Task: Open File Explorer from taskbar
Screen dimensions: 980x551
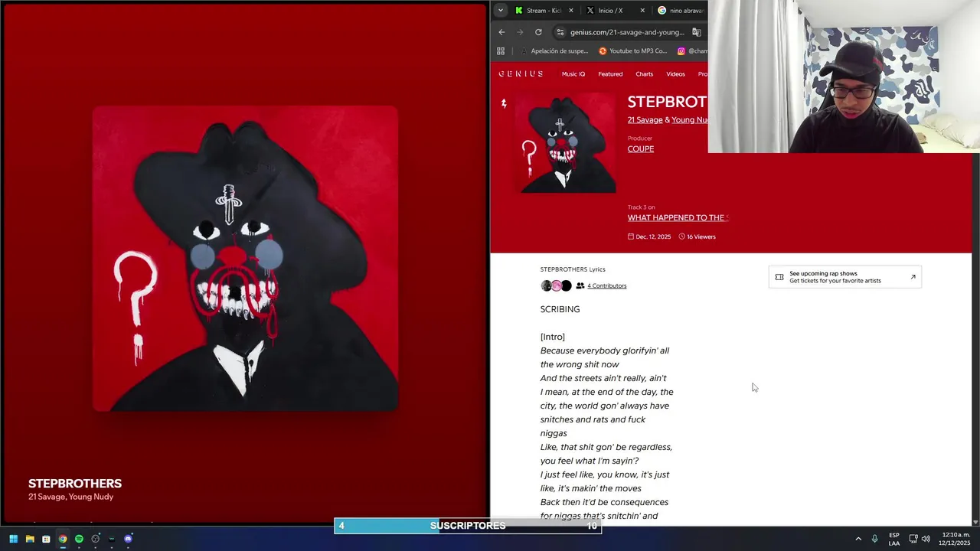Action: point(30,539)
